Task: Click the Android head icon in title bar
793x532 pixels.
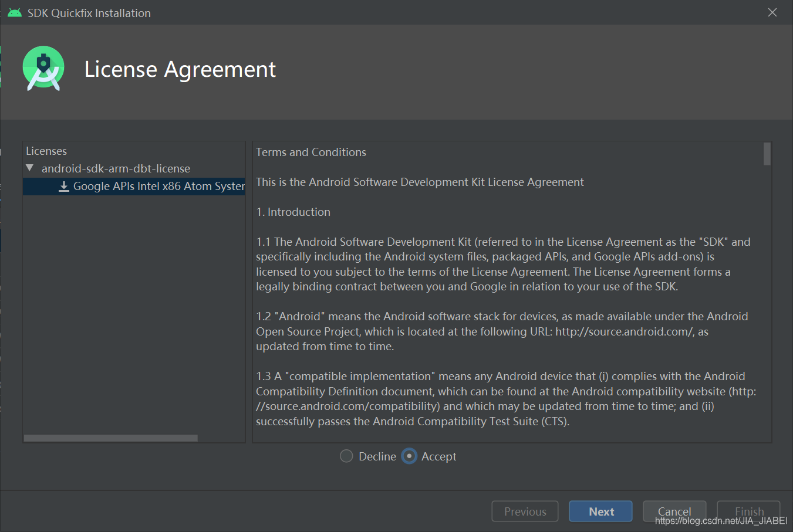Action: click(15, 13)
